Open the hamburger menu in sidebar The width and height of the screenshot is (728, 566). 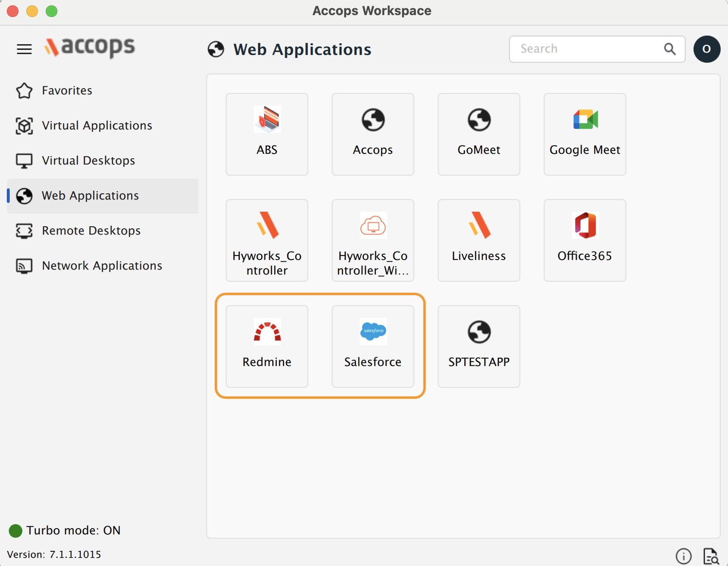pos(24,49)
